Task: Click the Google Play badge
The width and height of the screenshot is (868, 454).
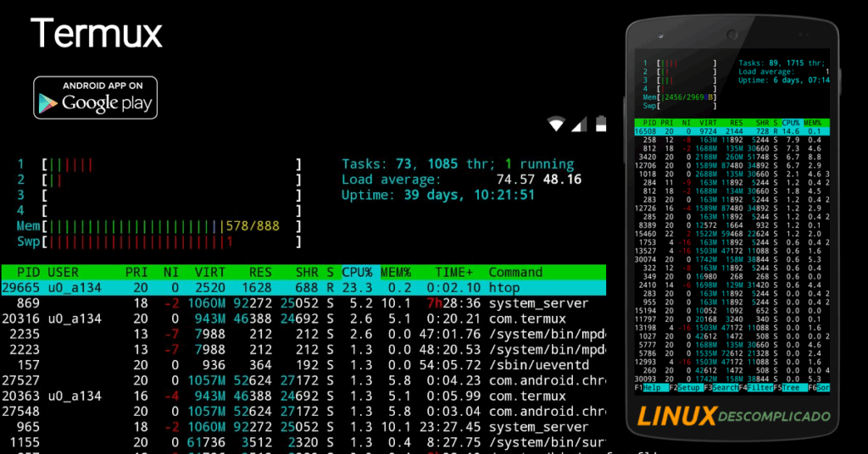Action: (95, 97)
